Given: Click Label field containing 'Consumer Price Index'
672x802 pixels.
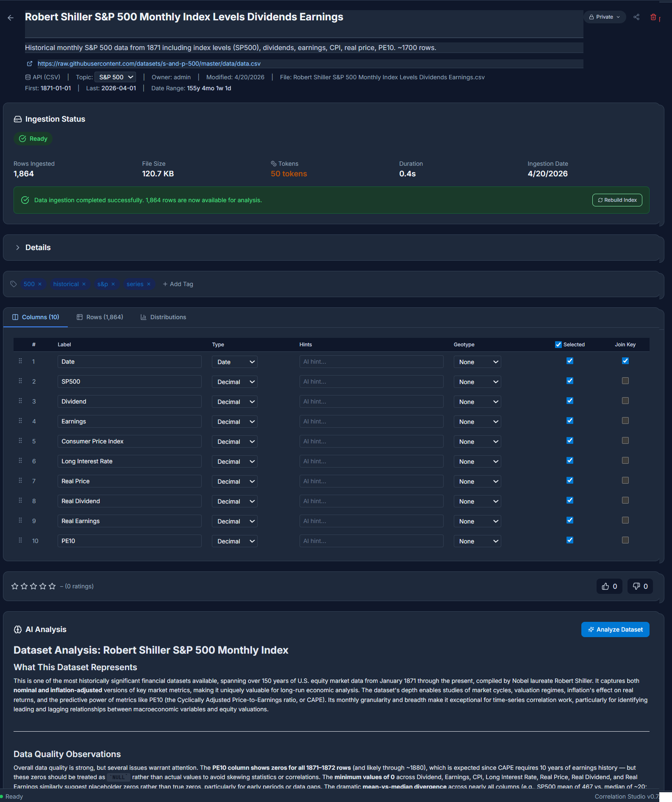Looking at the screenshot, I should [129, 441].
